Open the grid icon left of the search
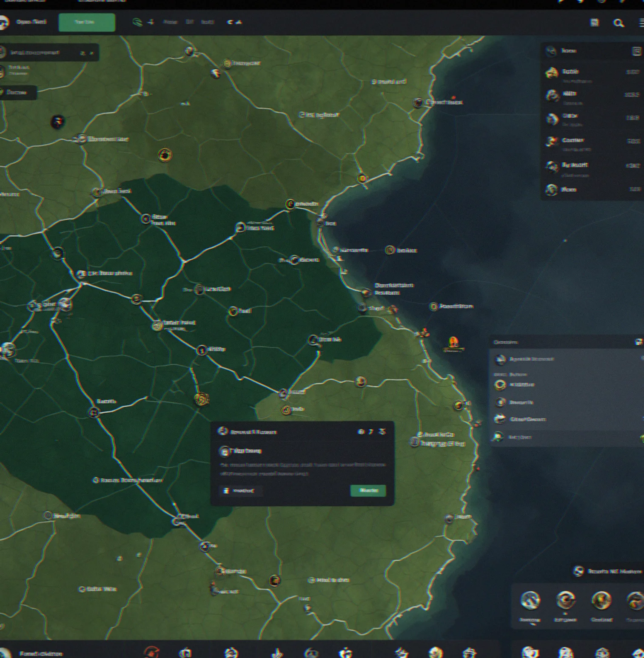The image size is (644, 658). [594, 23]
